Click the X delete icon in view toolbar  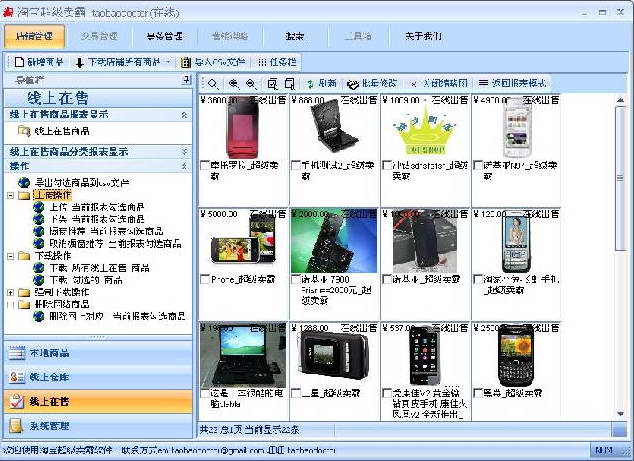(413, 84)
